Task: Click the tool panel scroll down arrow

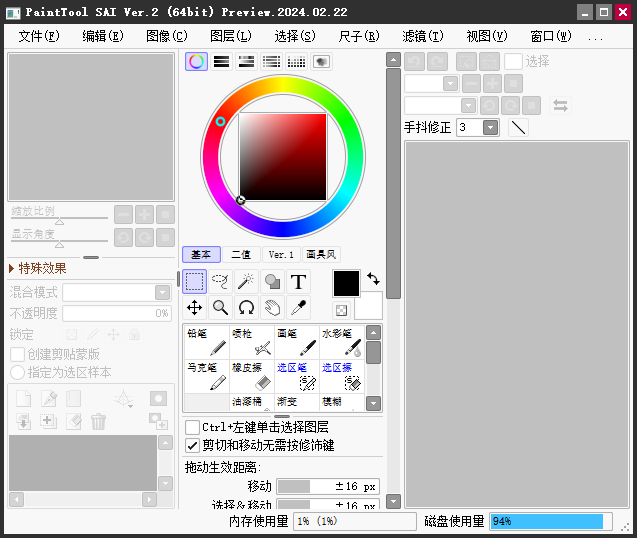Action: coord(393,501)
